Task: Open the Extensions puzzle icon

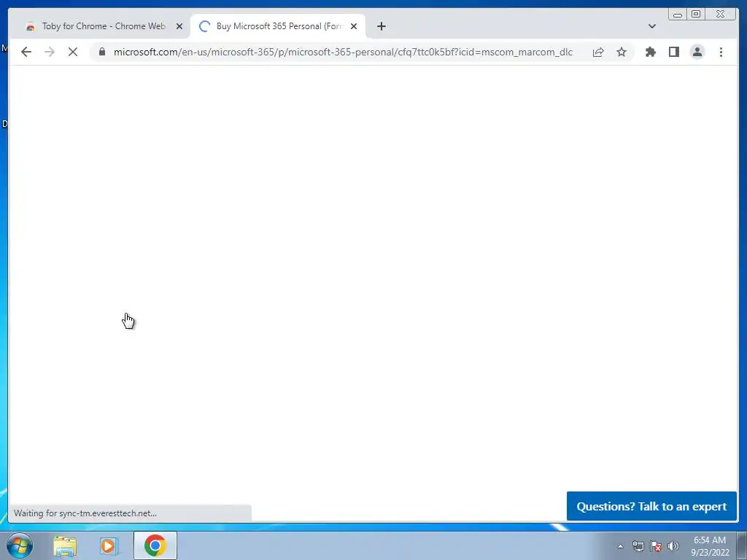Action: [650, 52]
